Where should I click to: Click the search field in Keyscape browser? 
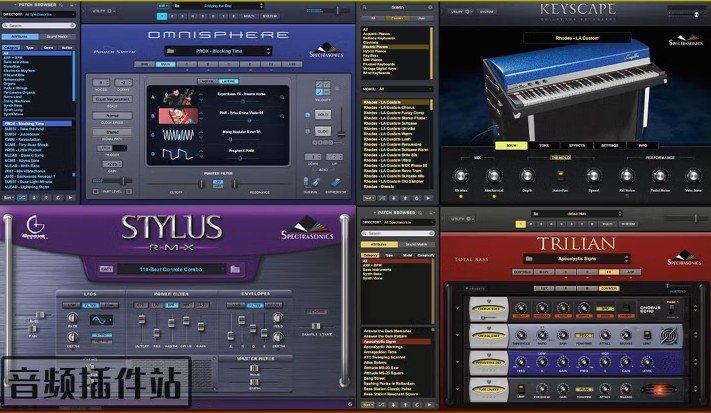[x=398, y=7]
